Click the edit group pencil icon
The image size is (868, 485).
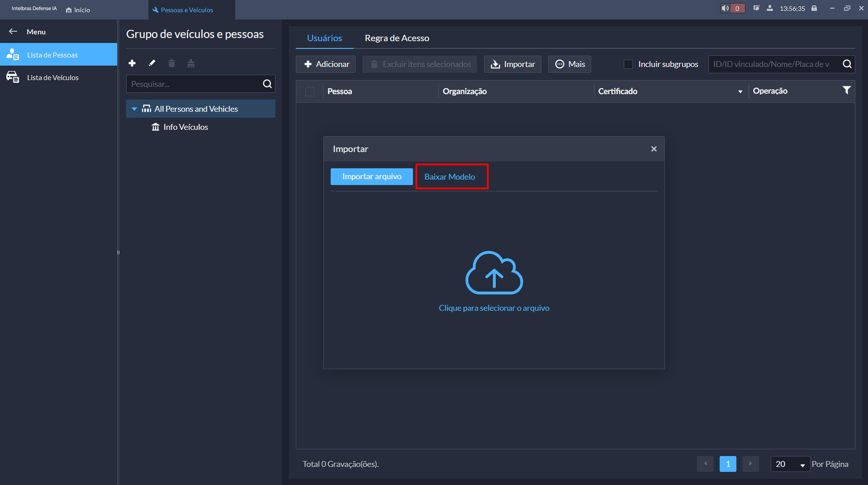point(152,63)
